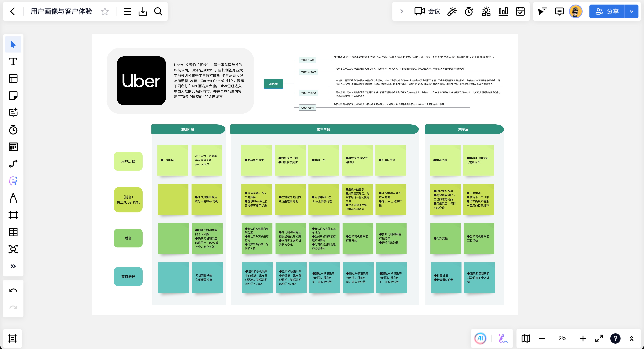Select the 乘车后 header

(464, 129)
